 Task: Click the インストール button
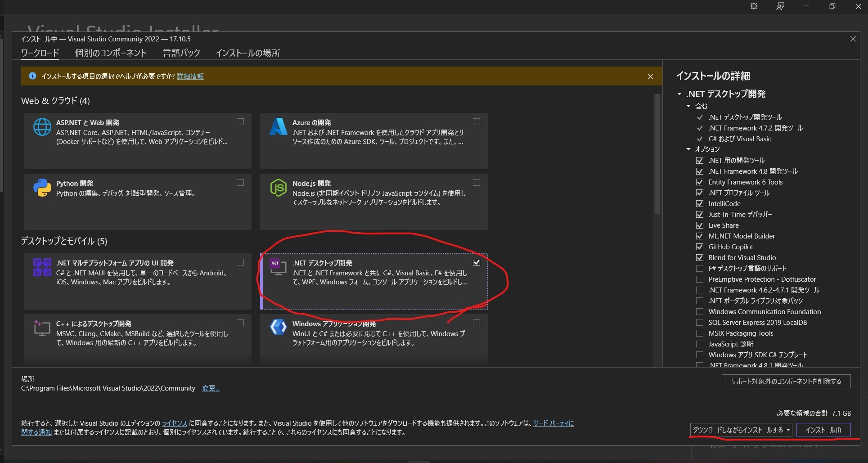[823, 430]
